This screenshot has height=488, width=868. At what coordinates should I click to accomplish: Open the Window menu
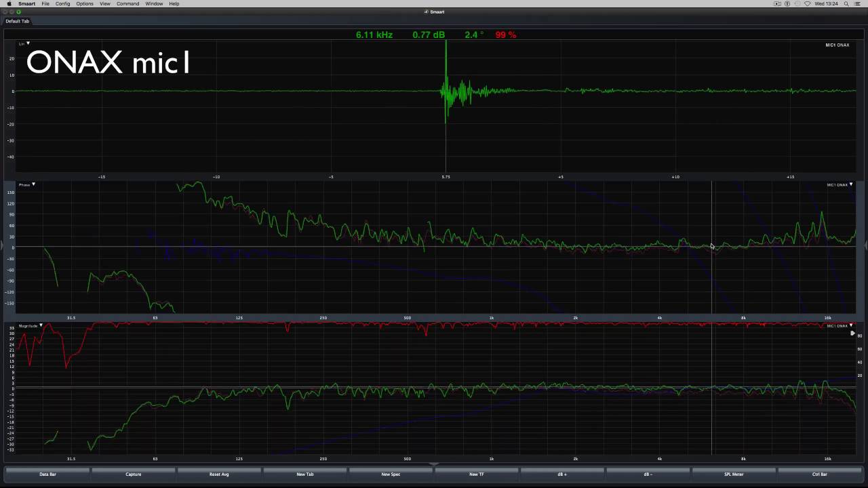coord(154,3)
